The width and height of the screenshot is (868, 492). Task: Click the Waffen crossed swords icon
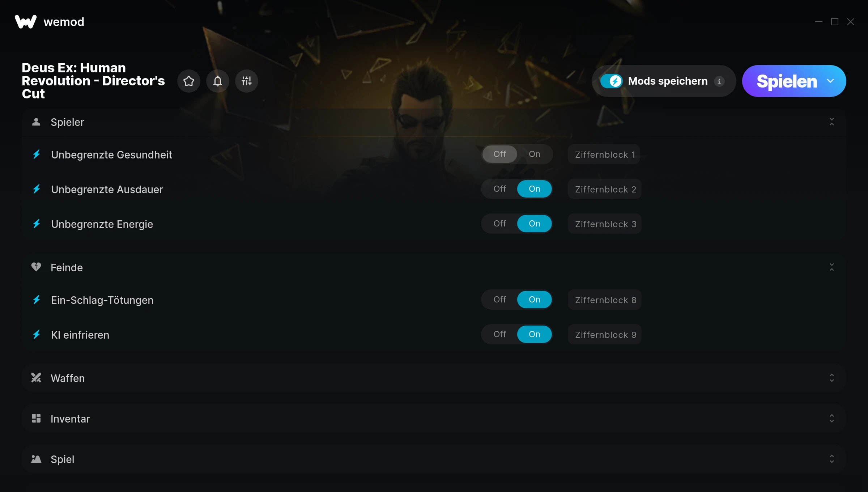point(36,378)
